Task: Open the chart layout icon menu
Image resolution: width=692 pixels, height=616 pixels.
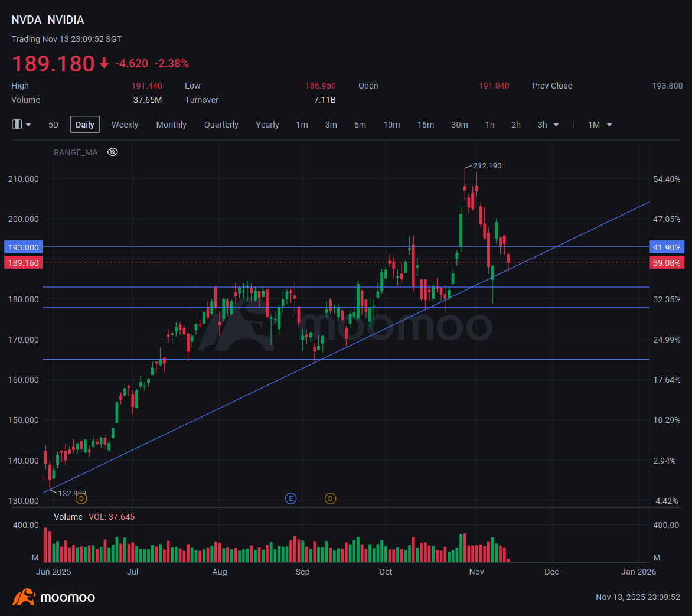Action: (x=17, y=125)
